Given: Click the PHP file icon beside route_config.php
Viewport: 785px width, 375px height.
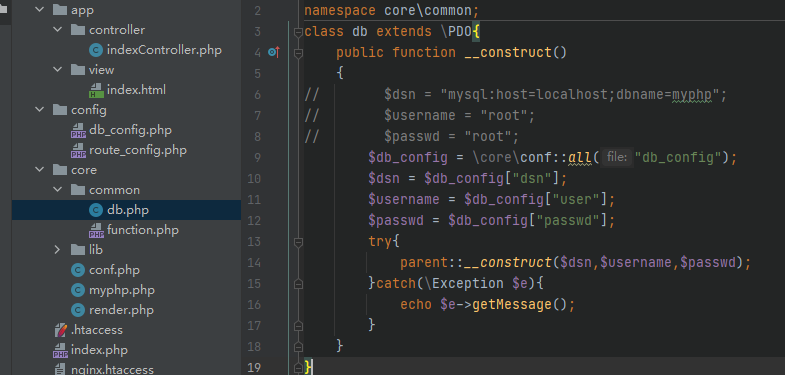Looking at the screenshot, I should pyautogui.click(x=78, y=150).
